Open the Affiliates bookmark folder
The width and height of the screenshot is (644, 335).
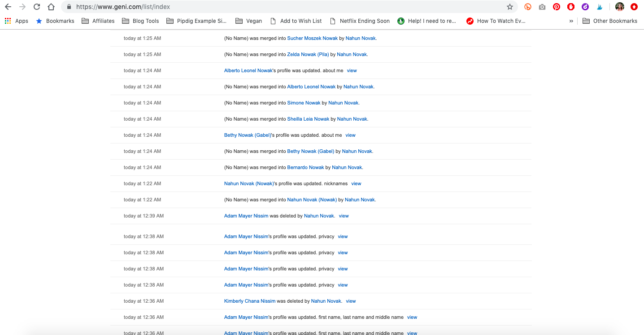pos(98,21)
